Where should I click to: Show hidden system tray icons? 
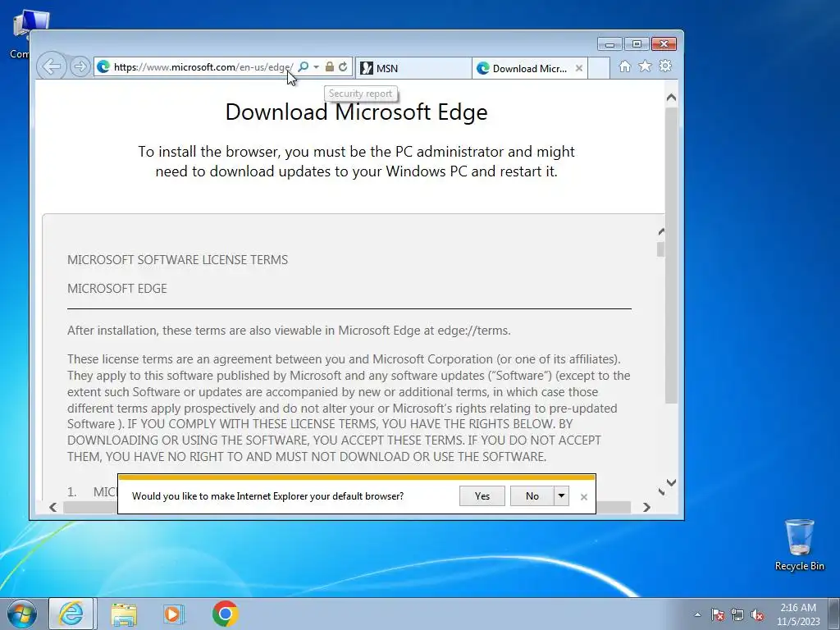tap(697, 614)
